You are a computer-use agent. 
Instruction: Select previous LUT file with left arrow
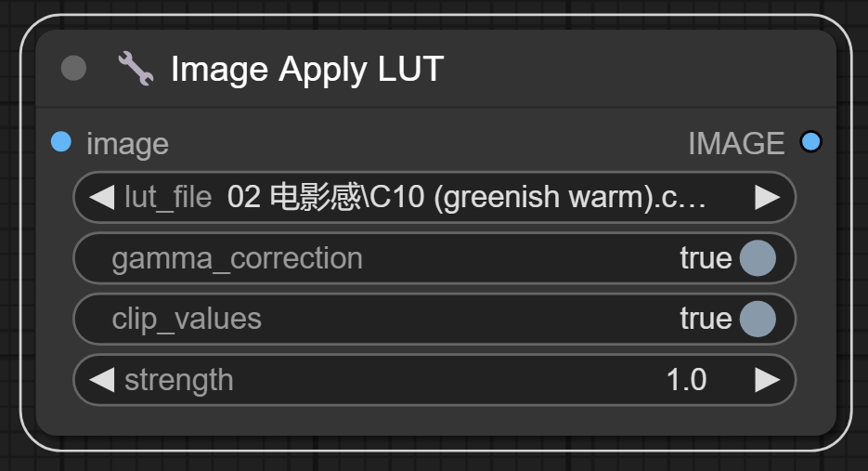(102, 197)
